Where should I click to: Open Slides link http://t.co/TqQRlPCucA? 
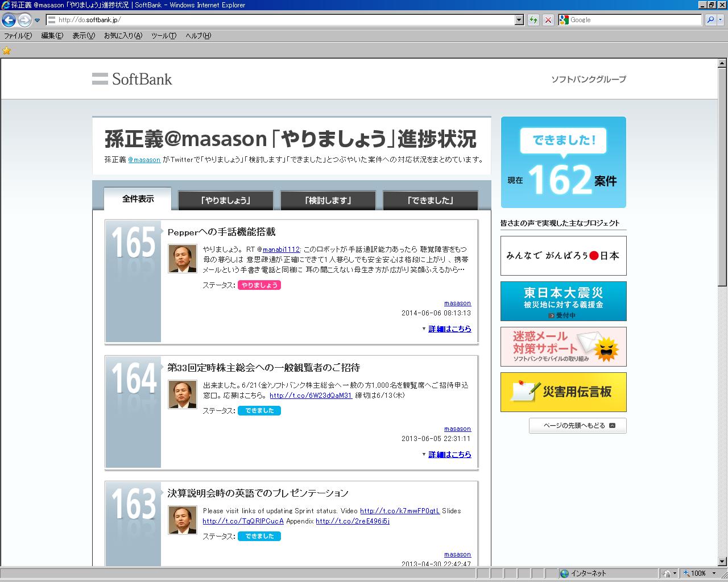243,521
